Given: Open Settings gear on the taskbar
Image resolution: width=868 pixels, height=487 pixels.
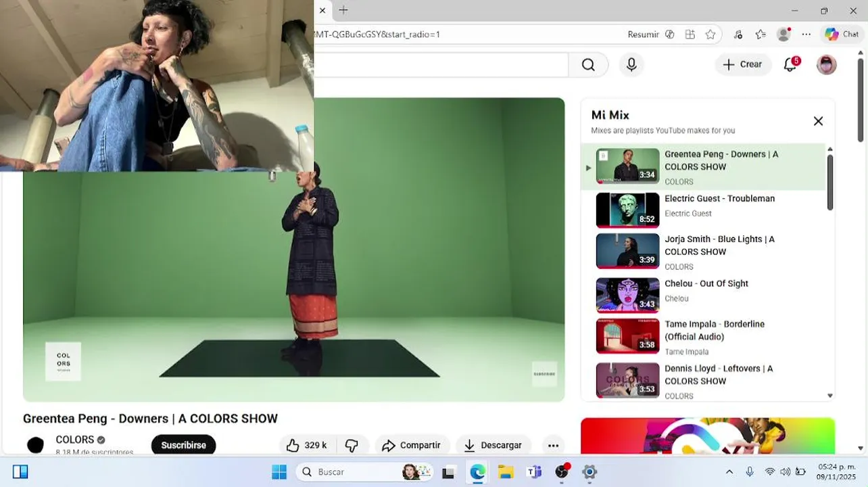Looking at the screenshot, I should (x=589, y=472).
